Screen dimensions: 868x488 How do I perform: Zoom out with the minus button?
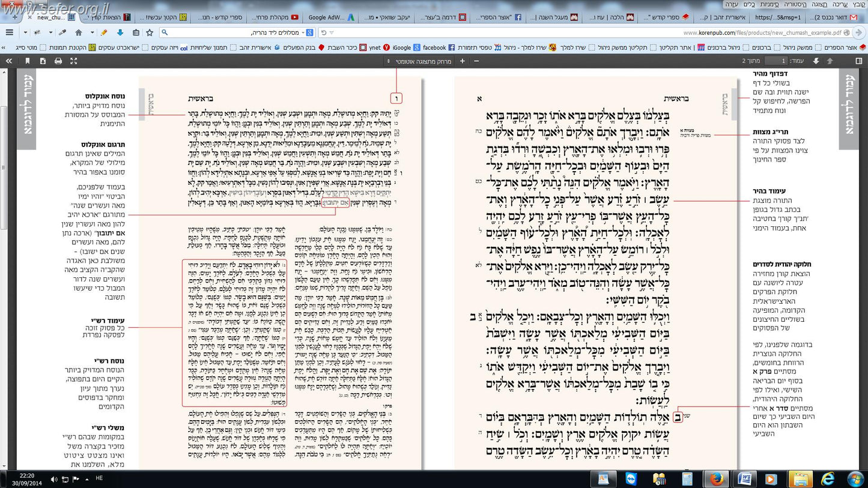(476, 61)
